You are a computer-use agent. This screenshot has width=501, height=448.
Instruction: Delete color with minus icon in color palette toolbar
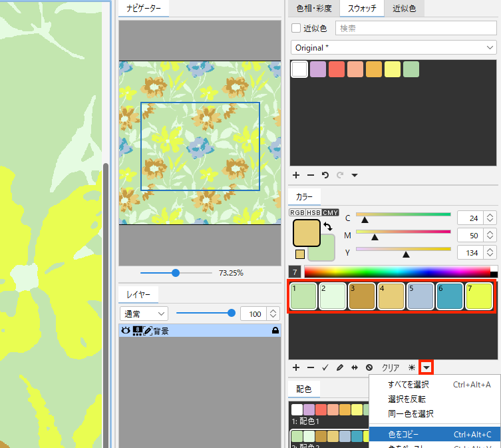pos(311,367)
